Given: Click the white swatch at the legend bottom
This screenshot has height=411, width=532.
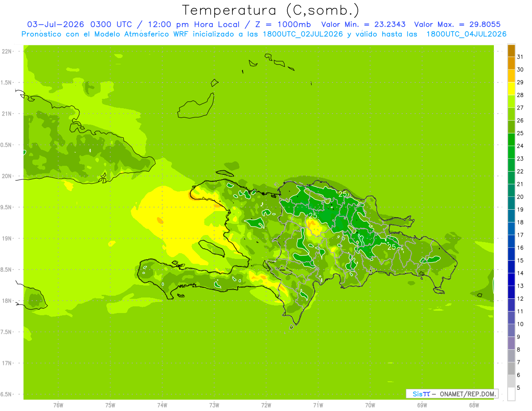Looking at the screenshot, I should click(x=511, y=394).
